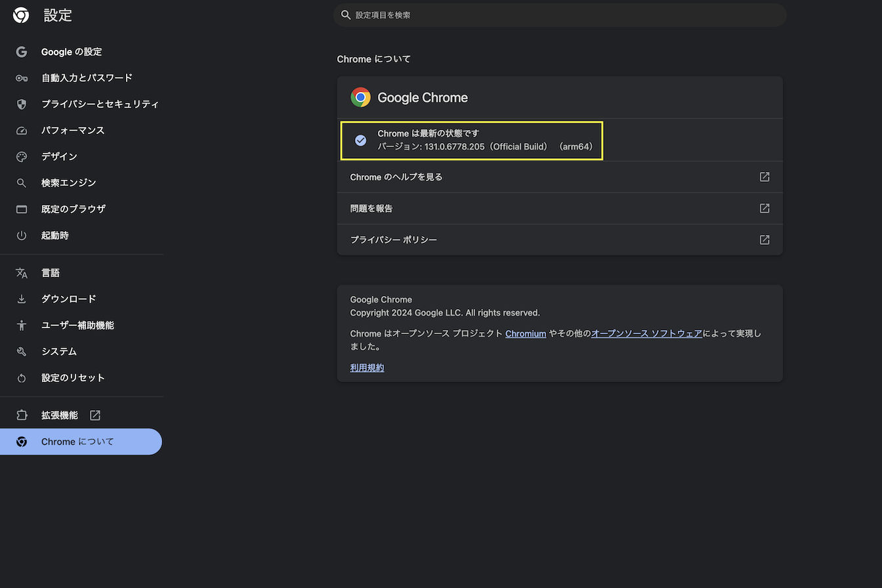Click the puzzle icon for 拡張機能

(22, 415)
